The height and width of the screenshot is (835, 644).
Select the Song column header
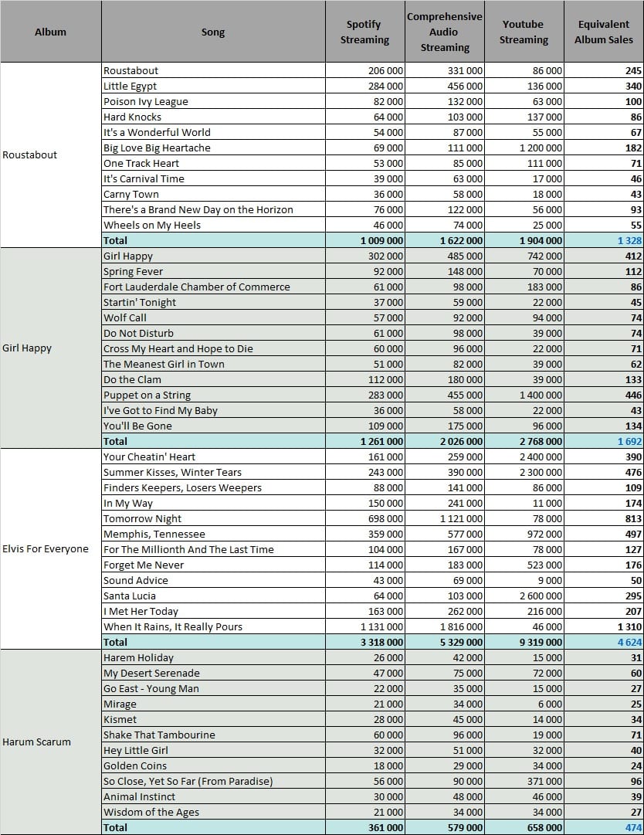click(x=213, y=32)
